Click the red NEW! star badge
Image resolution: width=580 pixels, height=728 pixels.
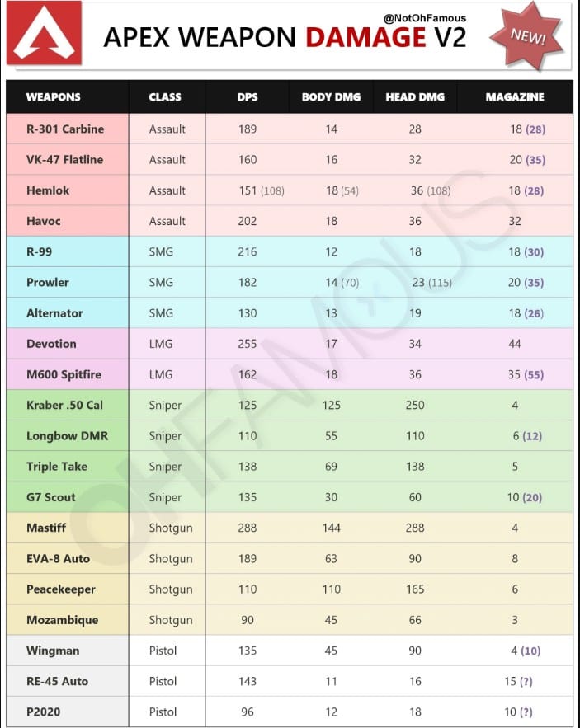pos(526,35)
